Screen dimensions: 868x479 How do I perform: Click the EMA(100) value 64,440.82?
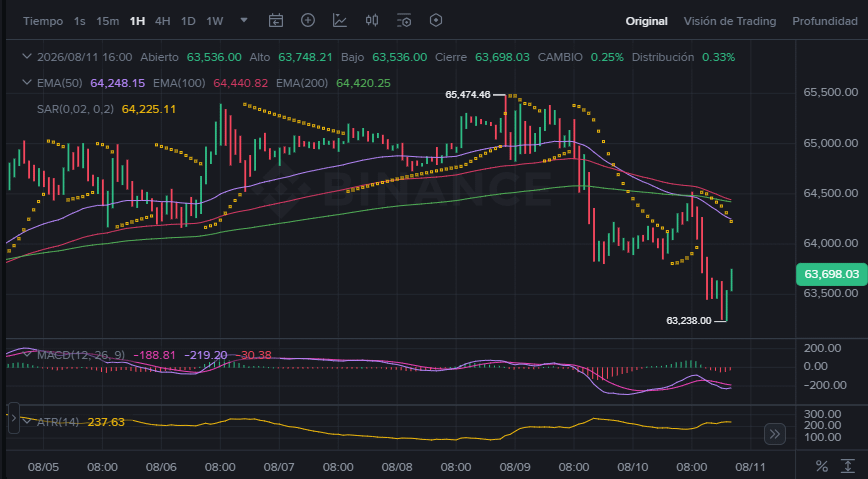240,83
